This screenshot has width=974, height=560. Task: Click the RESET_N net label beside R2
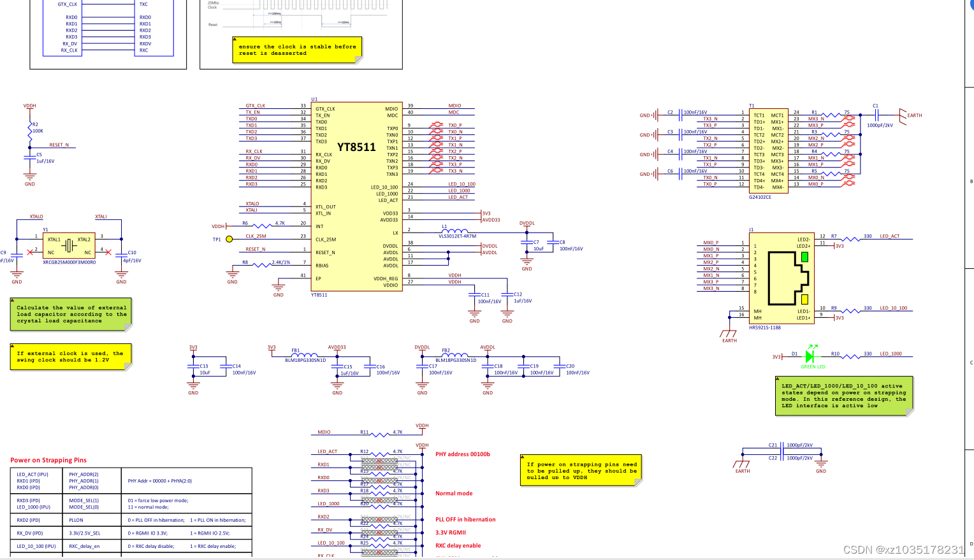pyautogui.click(x=59, y=145)
